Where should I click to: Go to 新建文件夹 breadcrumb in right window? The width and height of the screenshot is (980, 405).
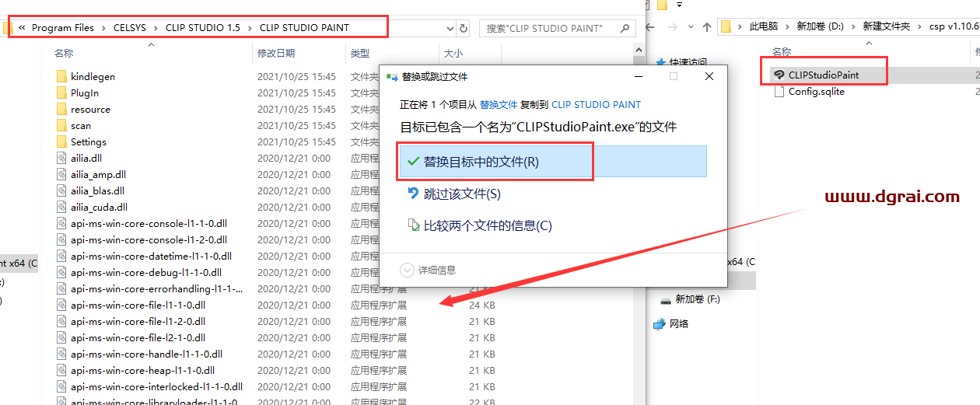886,27
